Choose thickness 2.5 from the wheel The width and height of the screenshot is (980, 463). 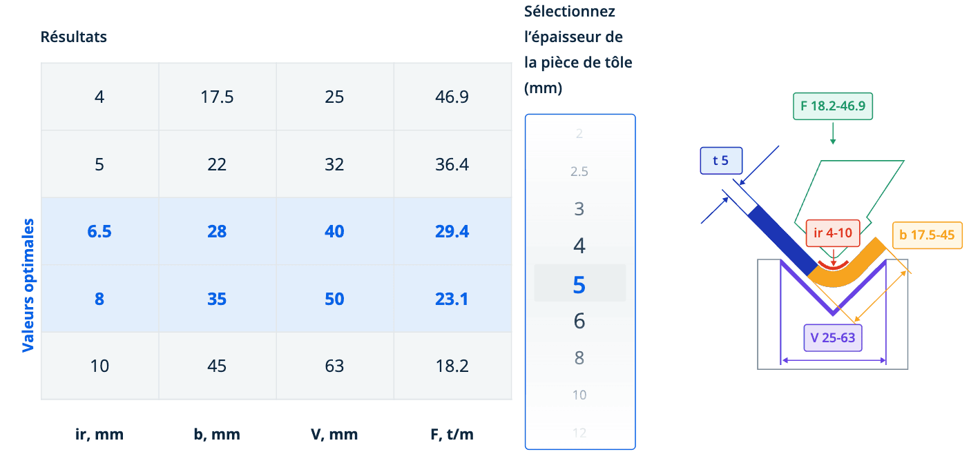pyautogui.click(x=579, y=172)
